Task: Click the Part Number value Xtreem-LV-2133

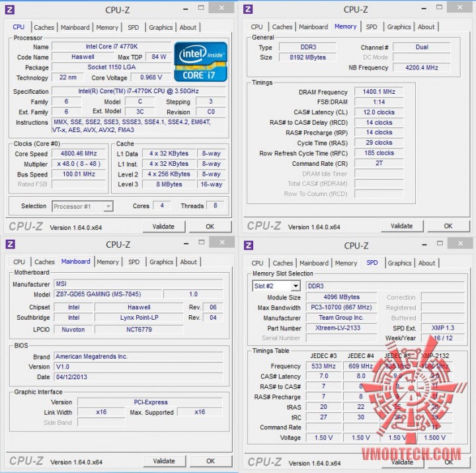Action: coord(341,328)
